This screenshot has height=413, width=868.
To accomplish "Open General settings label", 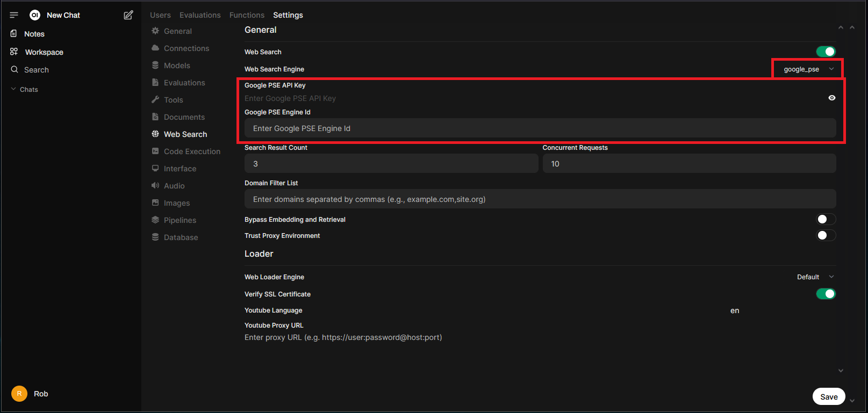I will [178, 31].
